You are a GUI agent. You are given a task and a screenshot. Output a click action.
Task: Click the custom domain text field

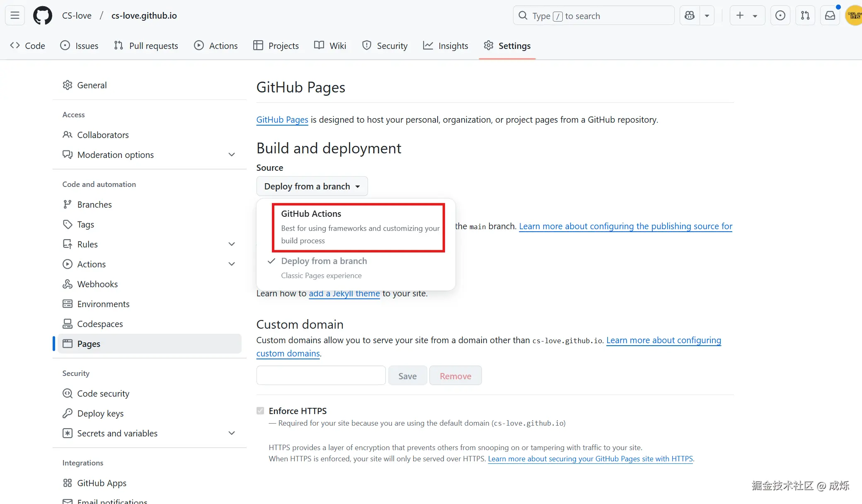tap(321, 376)
